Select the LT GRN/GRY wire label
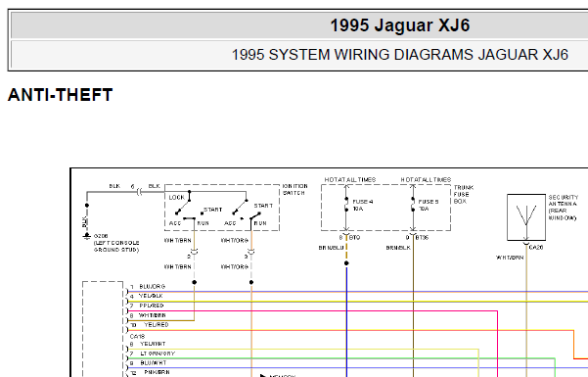 point(158,353)
